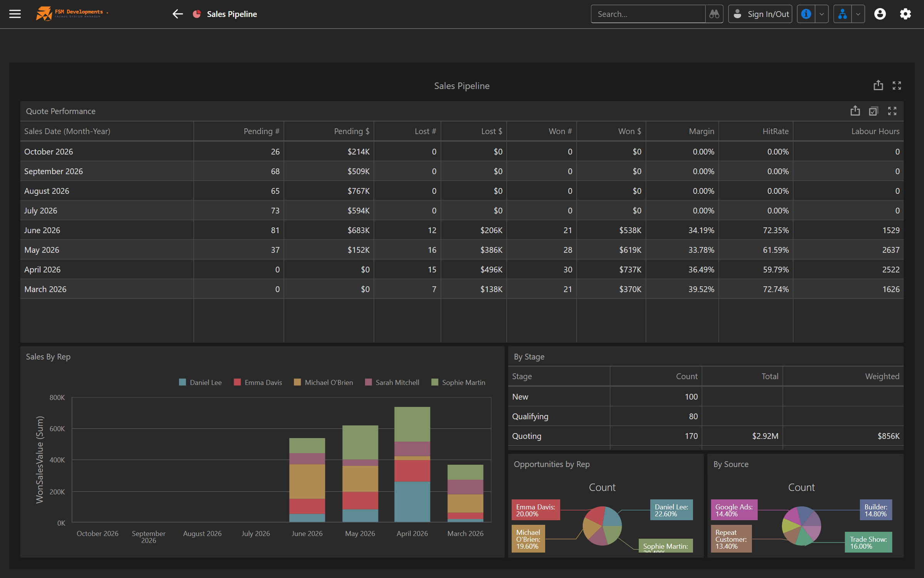Open the hamburger main menu
Image resolution: width=924 pixels, height=578 pixels.
(x=15, y=14)
